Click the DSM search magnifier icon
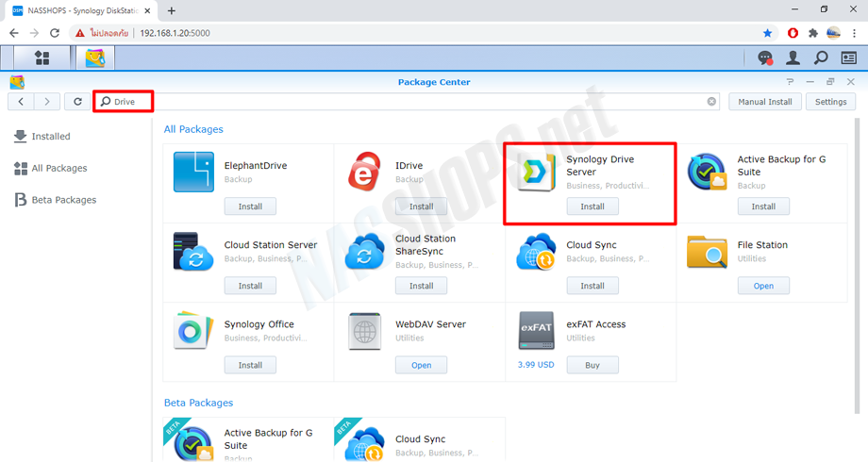The image size is (868, 462). (x=821, y=58)
